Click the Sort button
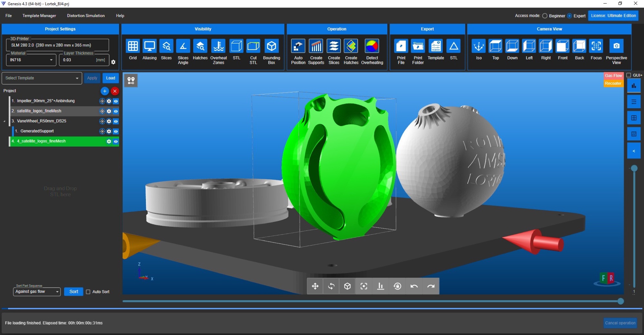644x335 pixels. pyautogui.click(x=74, y=292)
